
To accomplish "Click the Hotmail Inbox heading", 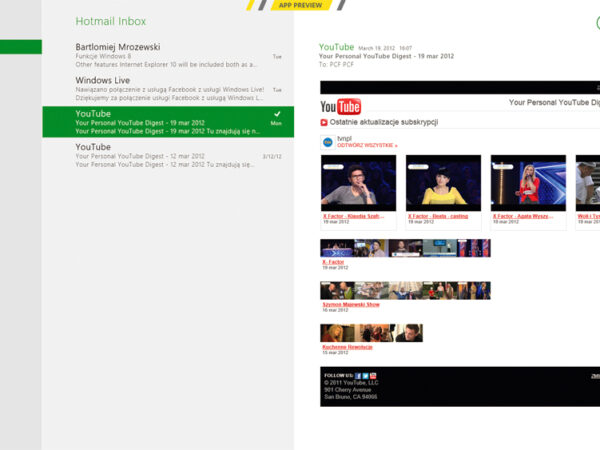I will click(110, 21).
